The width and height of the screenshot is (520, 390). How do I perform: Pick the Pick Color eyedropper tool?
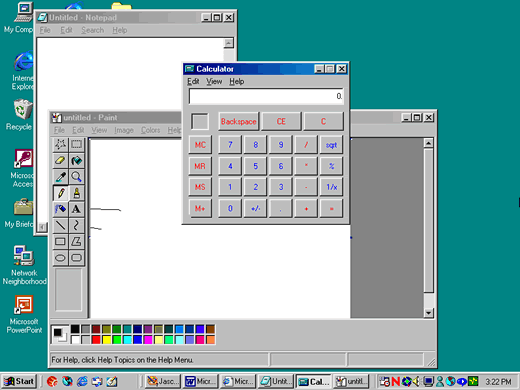click(x=60, y=177)
